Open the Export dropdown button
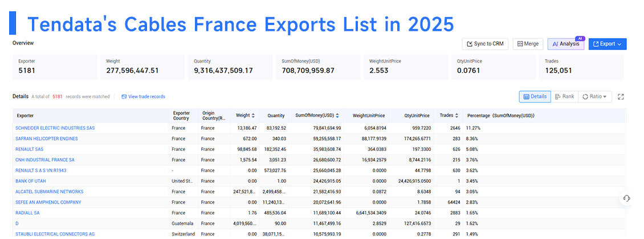Image resolution: width=644 pixels, height=239 pixels. (608, 44)
